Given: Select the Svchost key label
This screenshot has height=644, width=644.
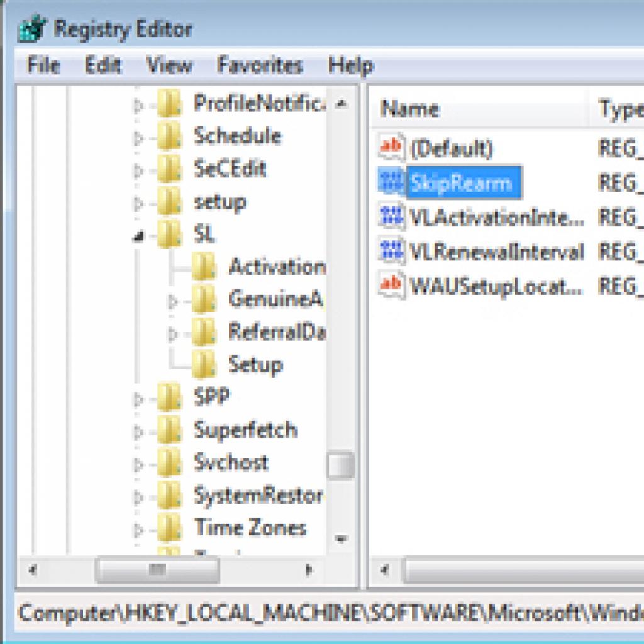Looking at the screenshot, I should [x=231, y=462].
